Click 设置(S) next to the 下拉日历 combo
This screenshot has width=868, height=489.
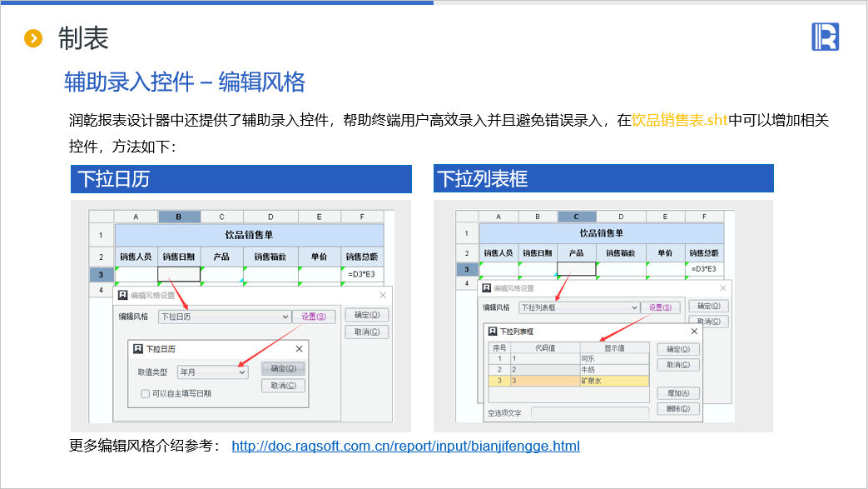pyautogui.click(x=314, y=316)
